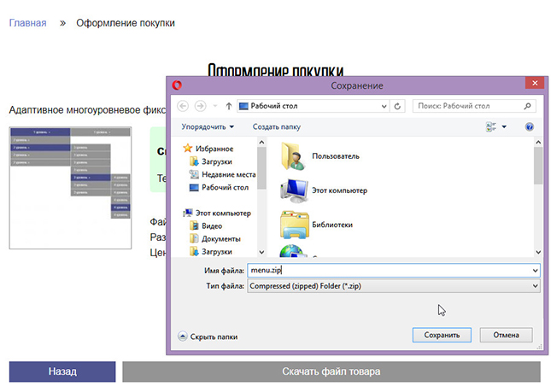
Task: Select Документы in navigation tree
Action: point(220,238)
